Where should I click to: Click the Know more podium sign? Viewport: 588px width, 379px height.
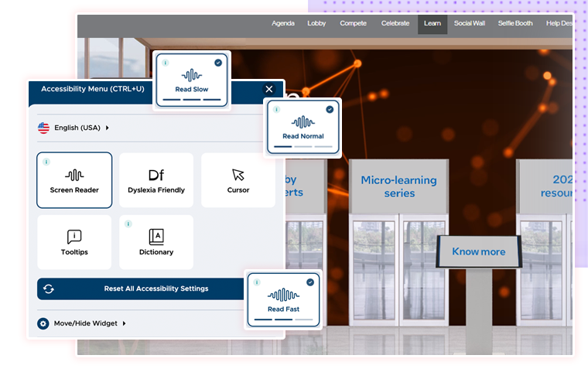coord(478,251)
